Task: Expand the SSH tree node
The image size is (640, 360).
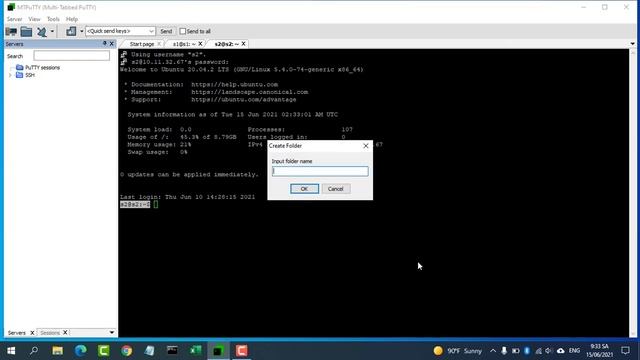Action: pyautogui.click(x=10, y=75)
